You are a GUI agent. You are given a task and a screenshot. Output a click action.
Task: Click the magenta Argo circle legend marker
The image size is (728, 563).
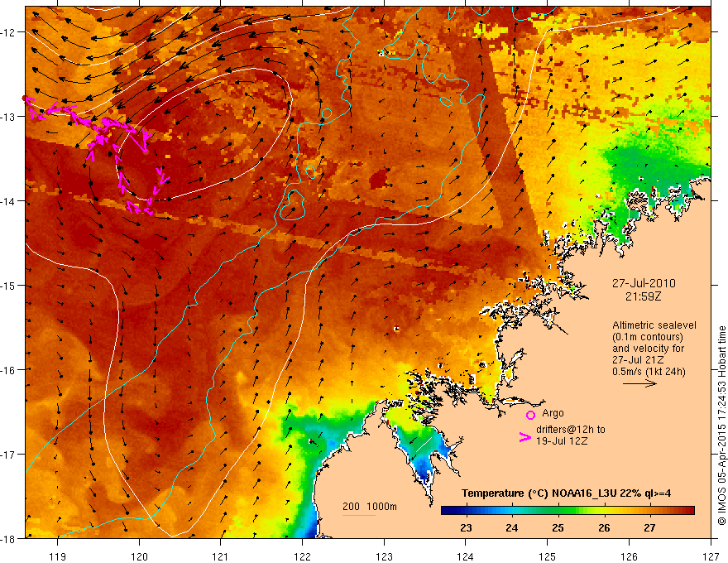(x=530, y=415)
